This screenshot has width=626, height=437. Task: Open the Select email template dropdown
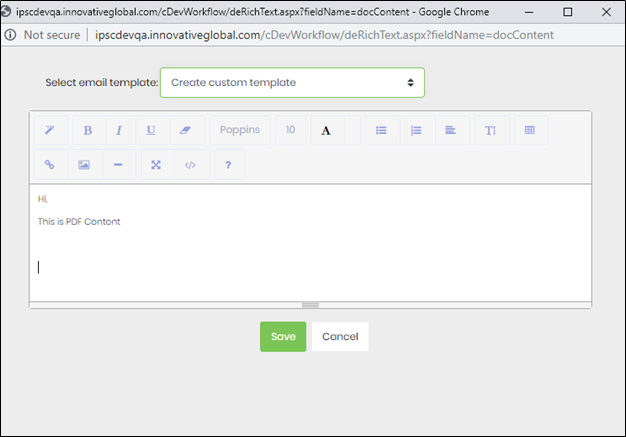coord(292,83)
